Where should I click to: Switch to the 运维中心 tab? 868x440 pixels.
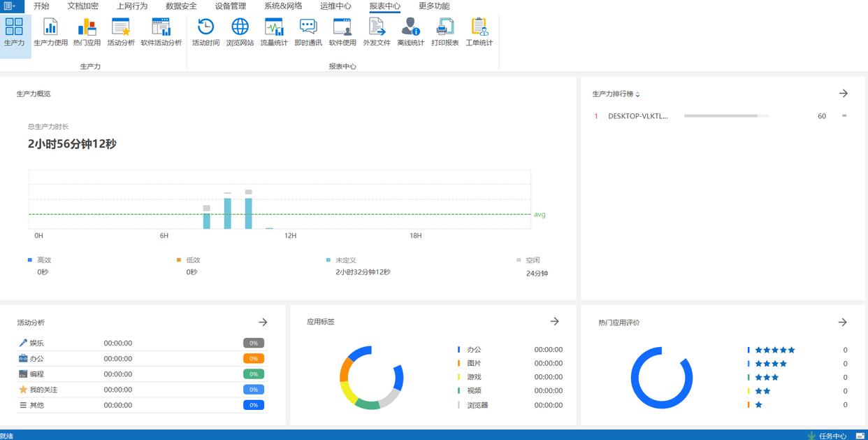(335, 6)
